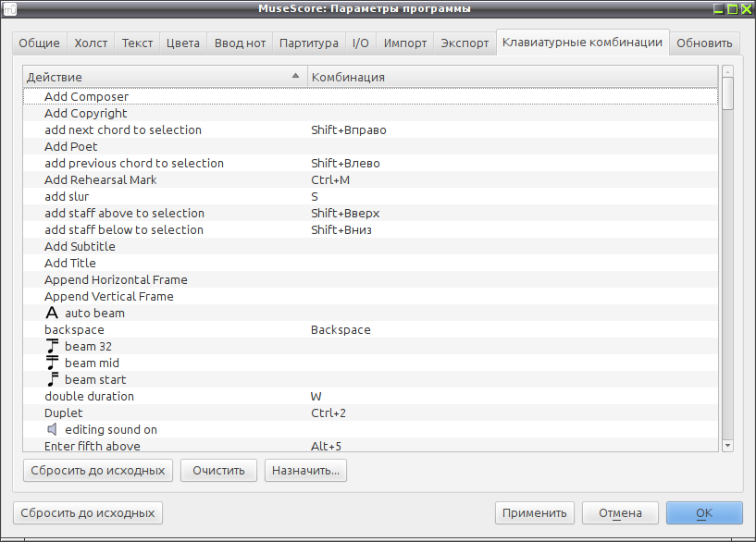This screenshot has height=542, width=756.
Task: Confirm with the OK button
Action: pyautogui.click(x=704, y=513)
